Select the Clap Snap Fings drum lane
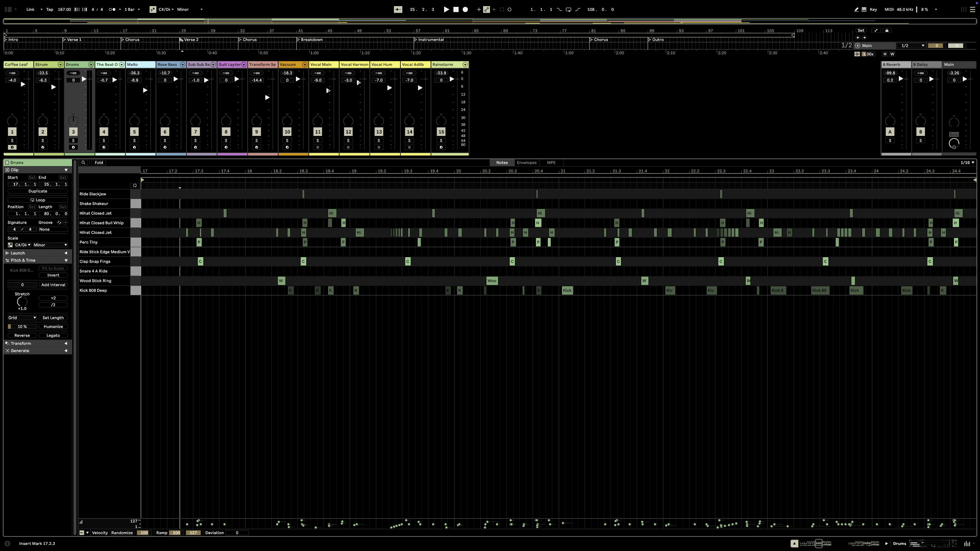This screenshot has height=551, width=980. pyautogui.click(x=104, y=261)
